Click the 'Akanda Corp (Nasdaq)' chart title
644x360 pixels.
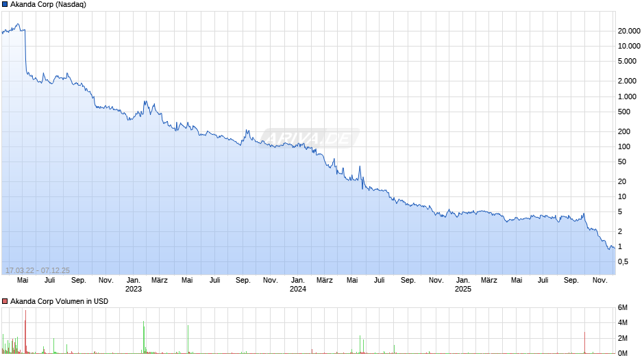click(x=48, y=5)
